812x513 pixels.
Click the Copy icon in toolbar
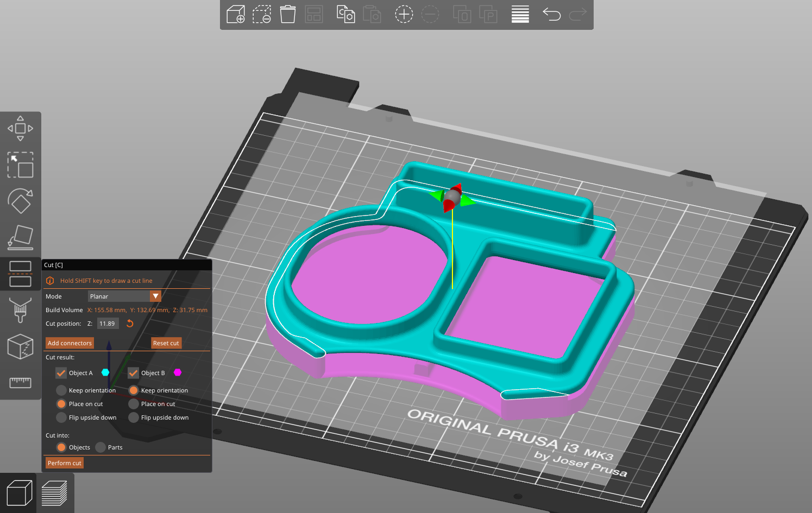pos(345,14)
